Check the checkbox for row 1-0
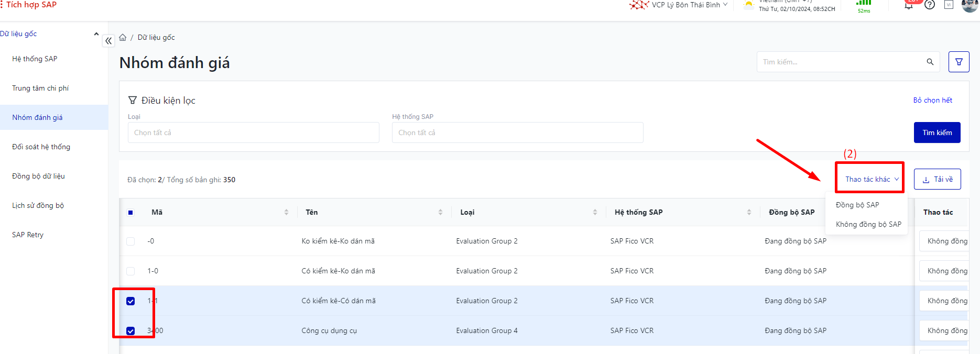 tap(130, 271)
